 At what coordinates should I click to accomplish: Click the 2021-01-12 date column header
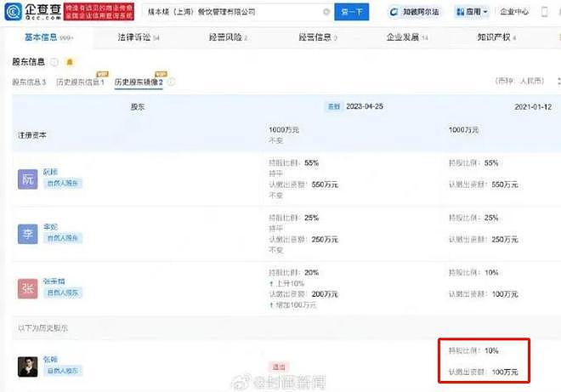pyautogui.click(x=533, y=106)
